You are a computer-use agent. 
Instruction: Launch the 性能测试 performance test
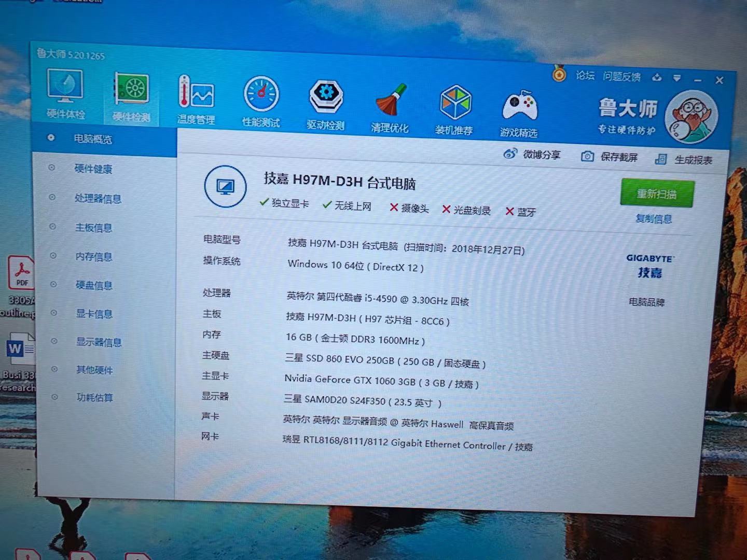(261, 102)
